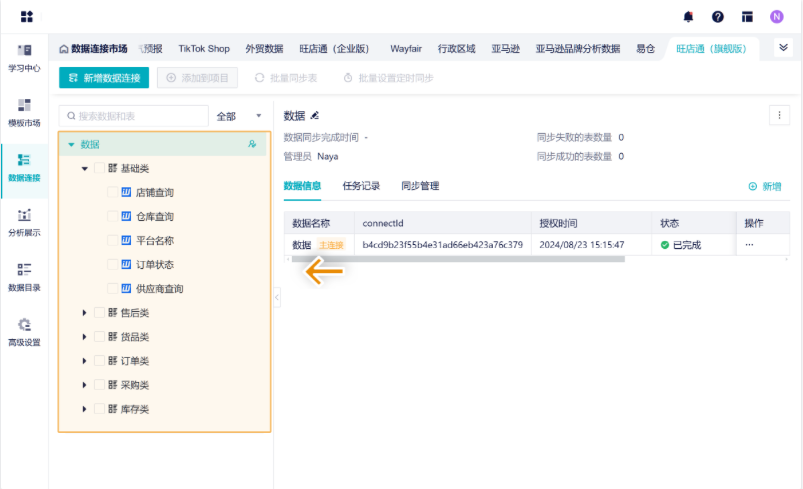The image size is (803, 489).
Task: Check the 货品类 checkbox
Action: [x=99, y=336]
